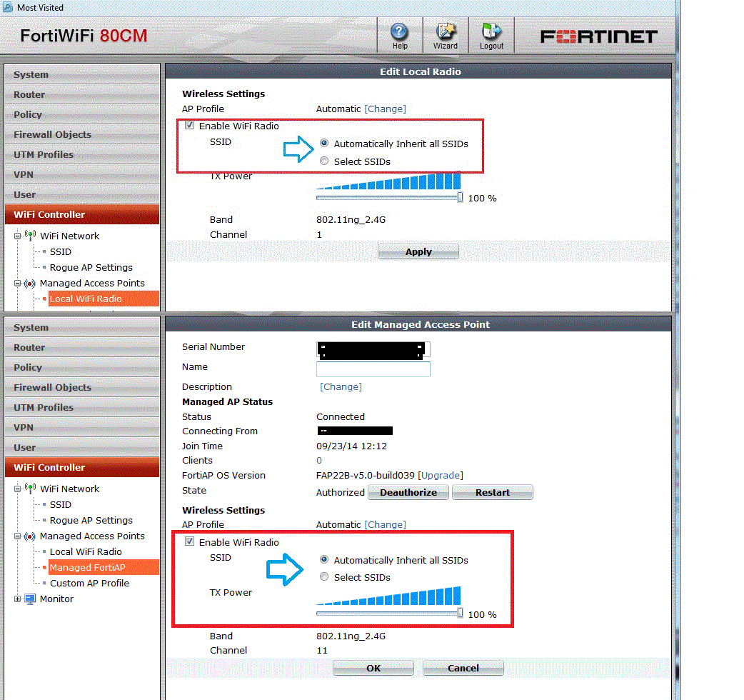Click TX Power slider handle for managed AP
This screenshot has width=744, height=700.
[460, 613]
